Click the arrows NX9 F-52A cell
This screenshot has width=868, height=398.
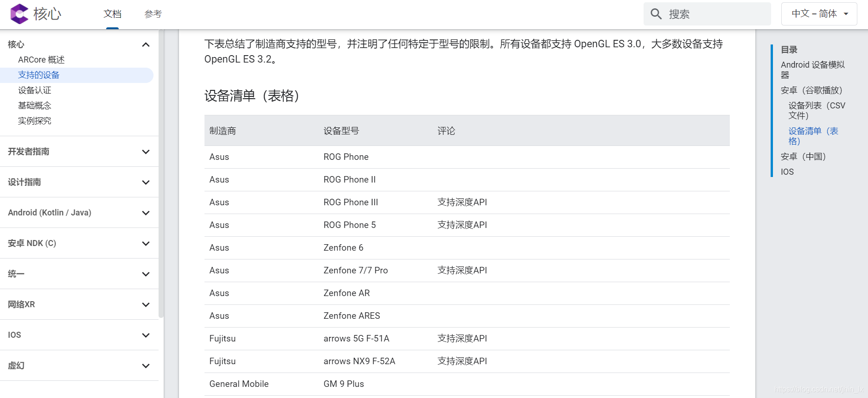[359, 361]
